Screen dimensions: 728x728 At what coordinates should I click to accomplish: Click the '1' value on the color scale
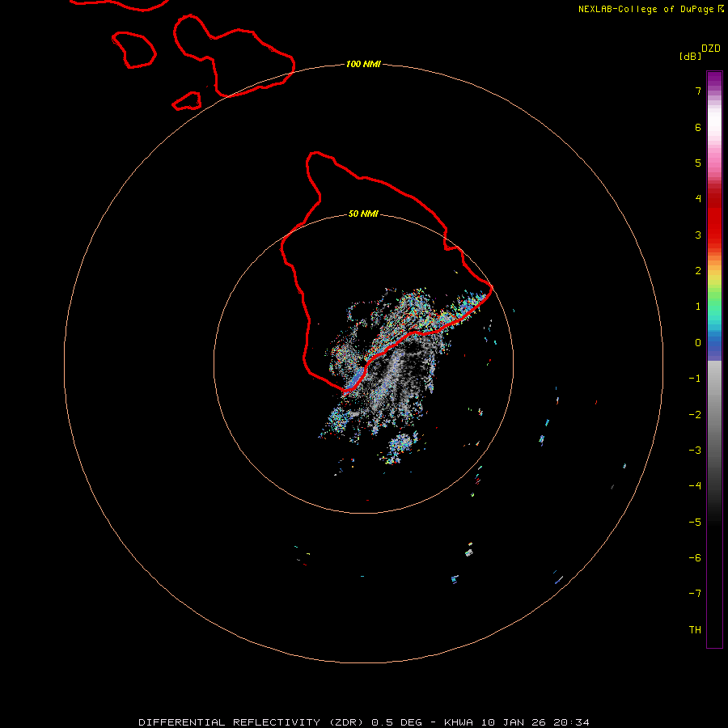(698, 307)
